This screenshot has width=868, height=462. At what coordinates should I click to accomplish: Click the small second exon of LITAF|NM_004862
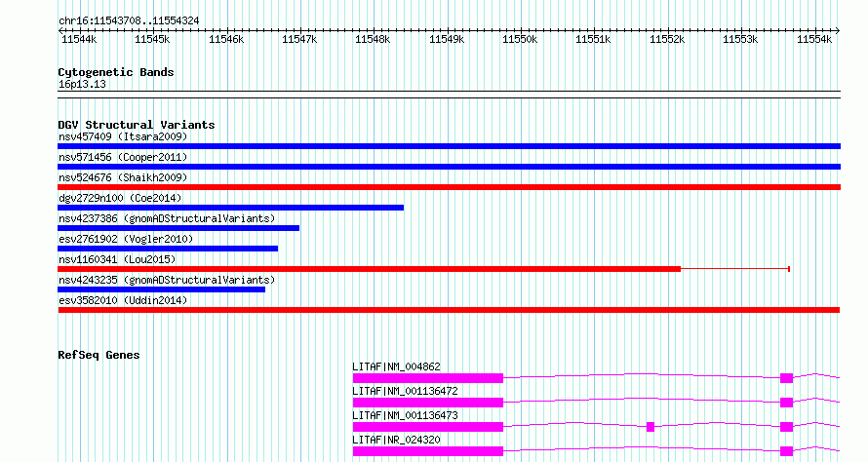pyautogui.click(x=787, y=378)
